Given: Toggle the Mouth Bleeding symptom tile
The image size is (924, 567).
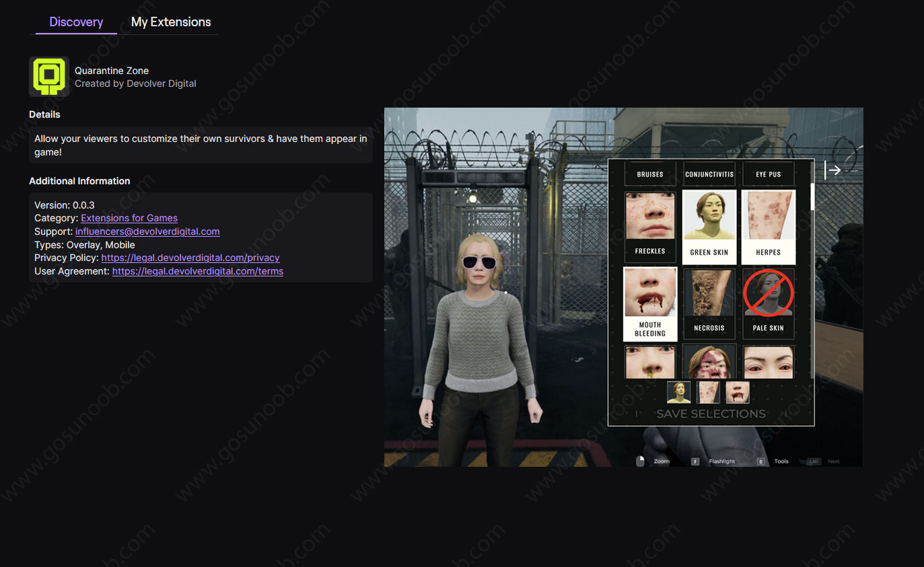Looking at the screenshot, I should pos(649,303).
